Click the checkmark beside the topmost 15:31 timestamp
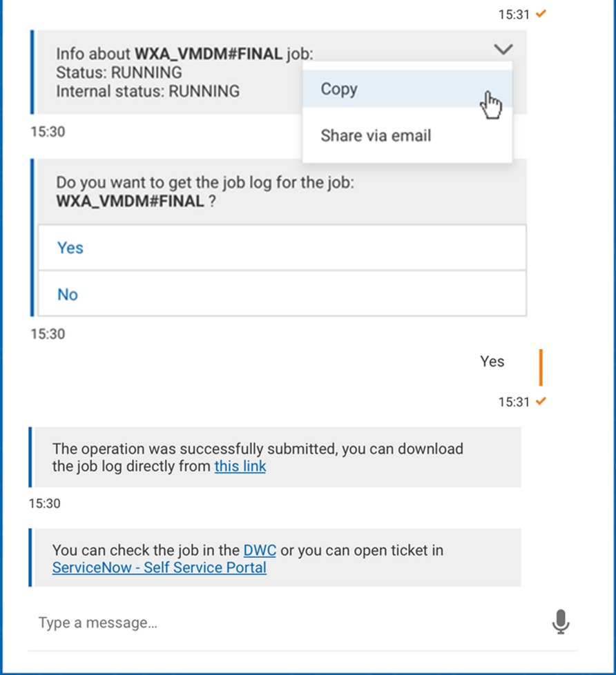This screenshot has height=675, width=616. point(541,14)
